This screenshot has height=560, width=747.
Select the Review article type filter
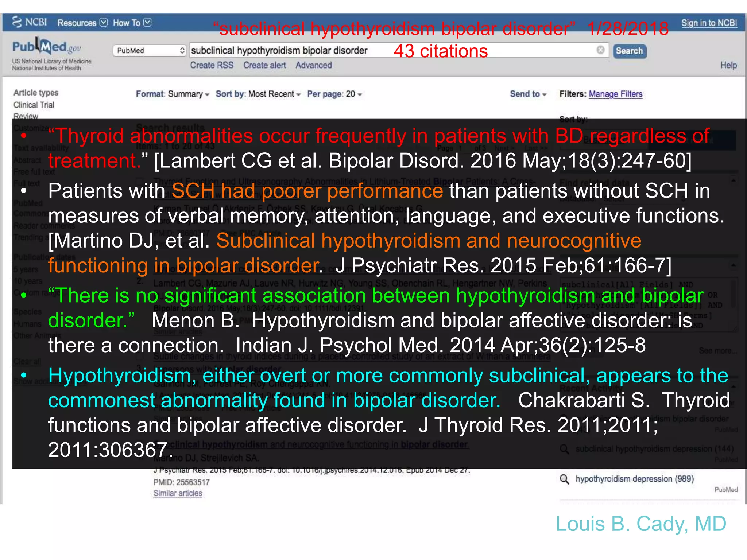(x=26, y=116)
